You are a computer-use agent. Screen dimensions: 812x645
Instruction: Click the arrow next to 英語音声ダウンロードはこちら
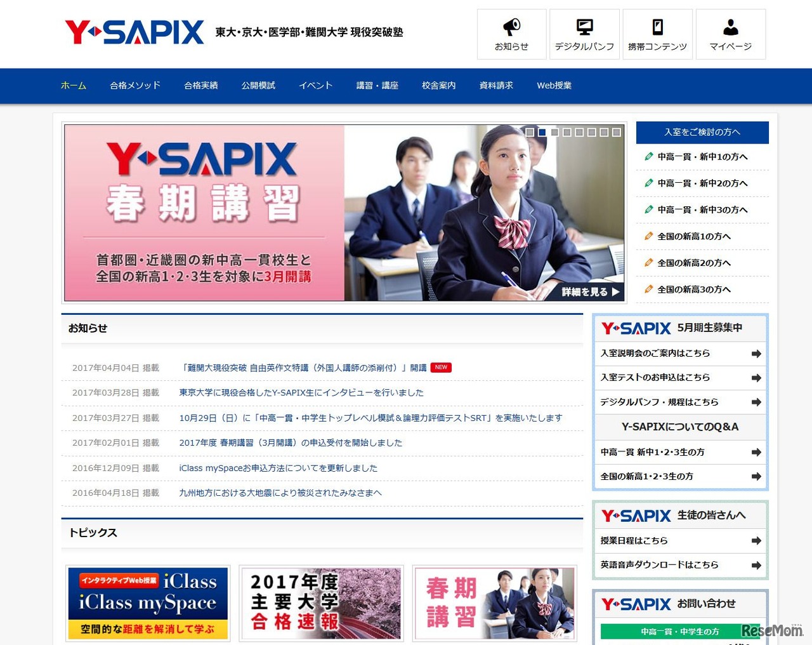(x=756, y=565)
